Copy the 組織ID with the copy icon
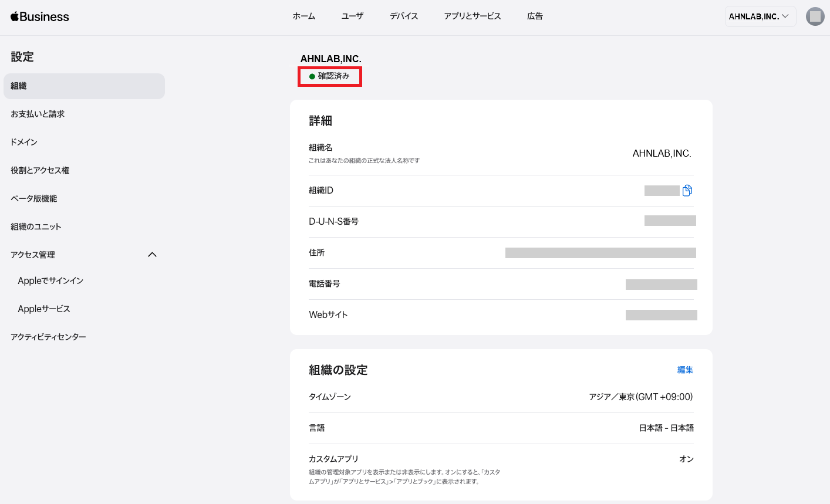The height and width of the screenshot is (504, 830). (687, 190)
